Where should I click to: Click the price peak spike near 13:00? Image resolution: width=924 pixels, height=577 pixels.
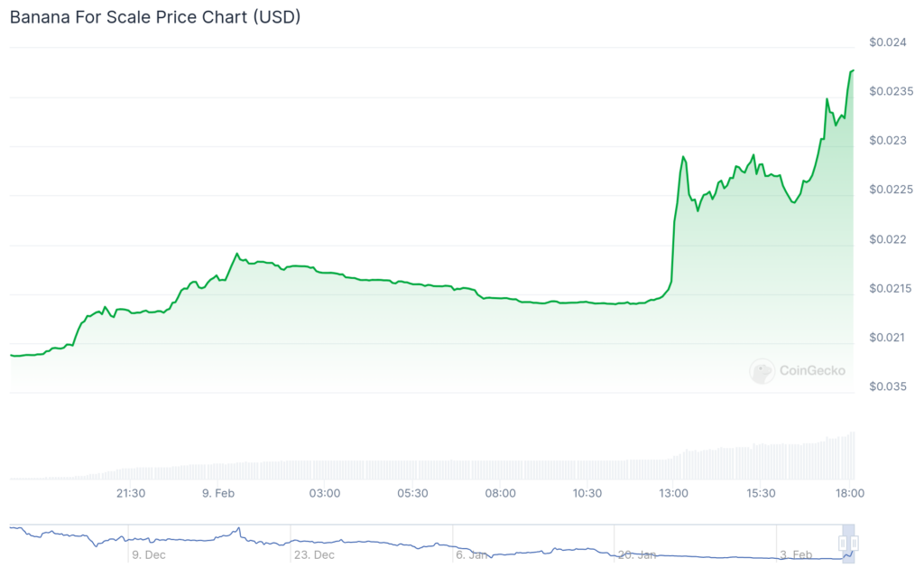point(683,156)
